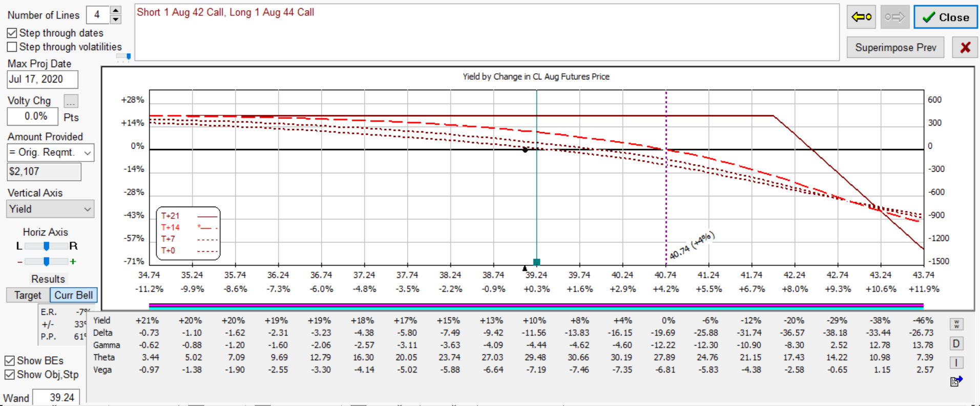Click the WW button beside the greeks table

point(956,324)
